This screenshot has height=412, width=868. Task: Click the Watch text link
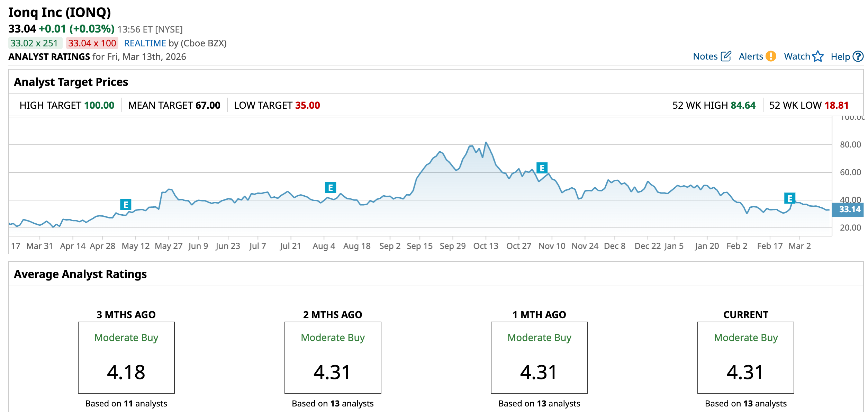(797, 56)
